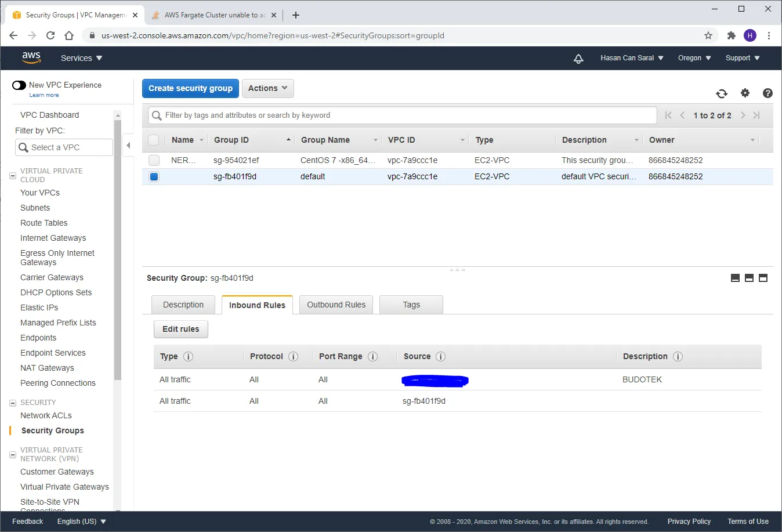
Task: Uncheck the sg-fb401f9d row checkbox
Action: click(154, 176)
